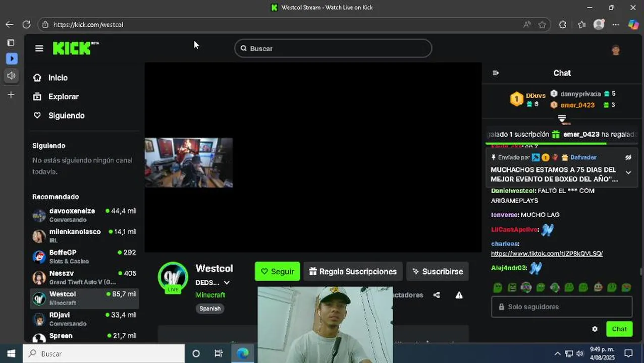Open recommended channel milenkanolasco

point(84,236)
